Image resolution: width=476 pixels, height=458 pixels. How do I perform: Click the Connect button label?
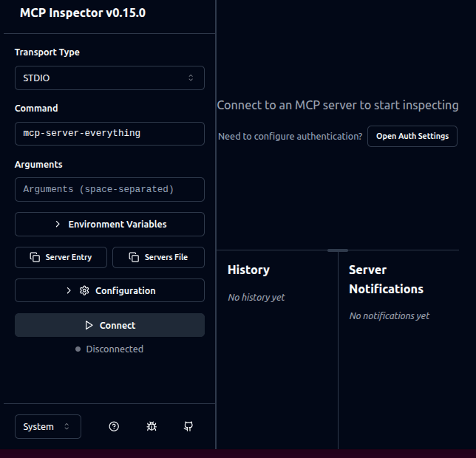click(118, 325)
